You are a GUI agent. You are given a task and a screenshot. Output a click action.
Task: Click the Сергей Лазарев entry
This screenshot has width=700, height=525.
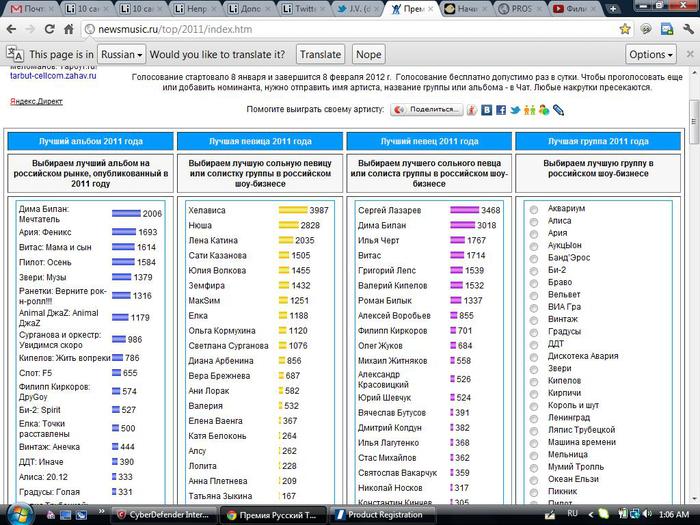click(429, 210)
